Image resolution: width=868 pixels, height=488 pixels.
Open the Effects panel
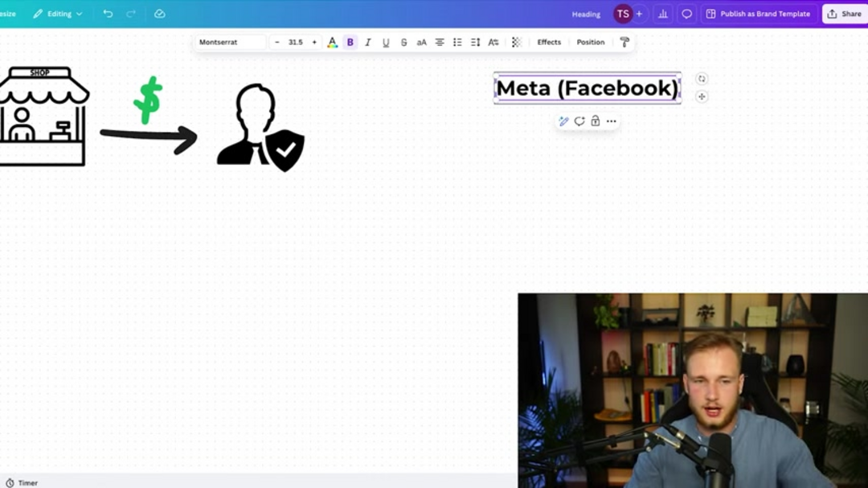(x=549, y=43)
